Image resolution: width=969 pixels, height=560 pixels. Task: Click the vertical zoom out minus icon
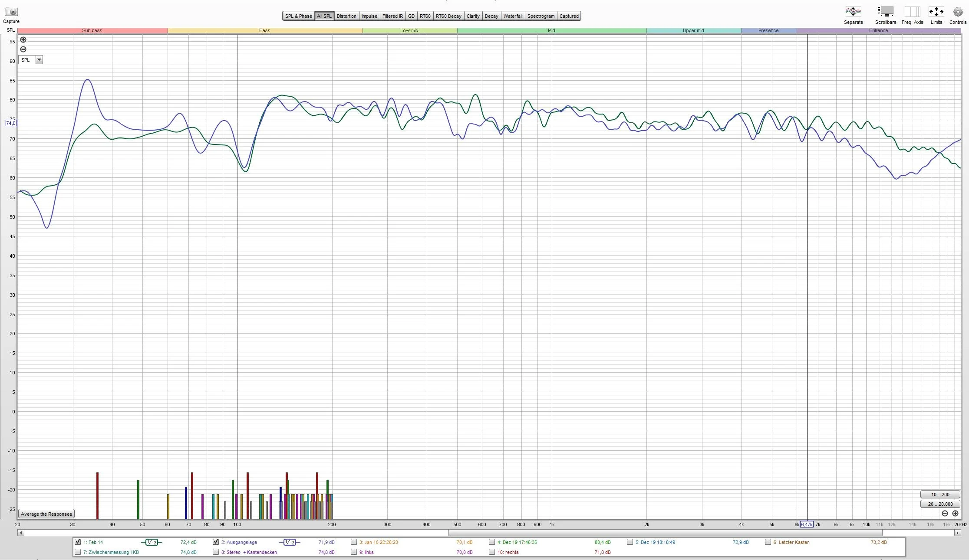[x=23, y=49]
